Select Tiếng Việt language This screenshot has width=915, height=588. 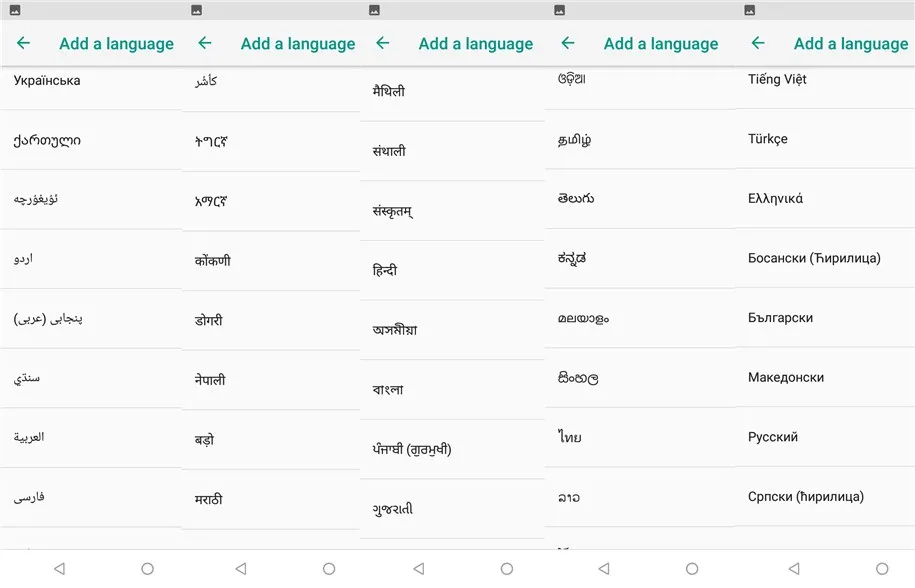pos(824,80)
